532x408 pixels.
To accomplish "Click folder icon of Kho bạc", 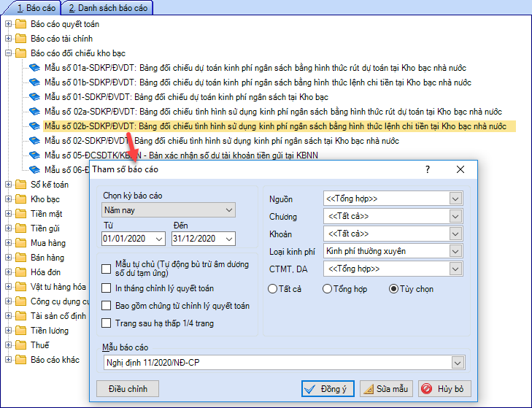I will (20, 199).
